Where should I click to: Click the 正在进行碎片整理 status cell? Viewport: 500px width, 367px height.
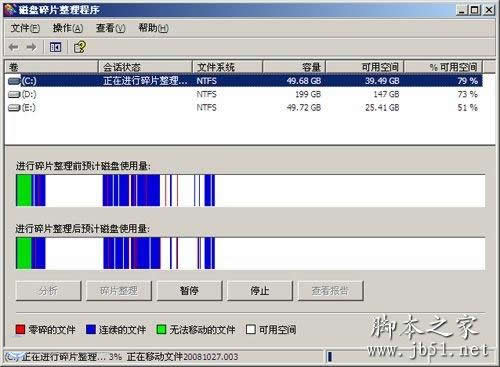145,81
